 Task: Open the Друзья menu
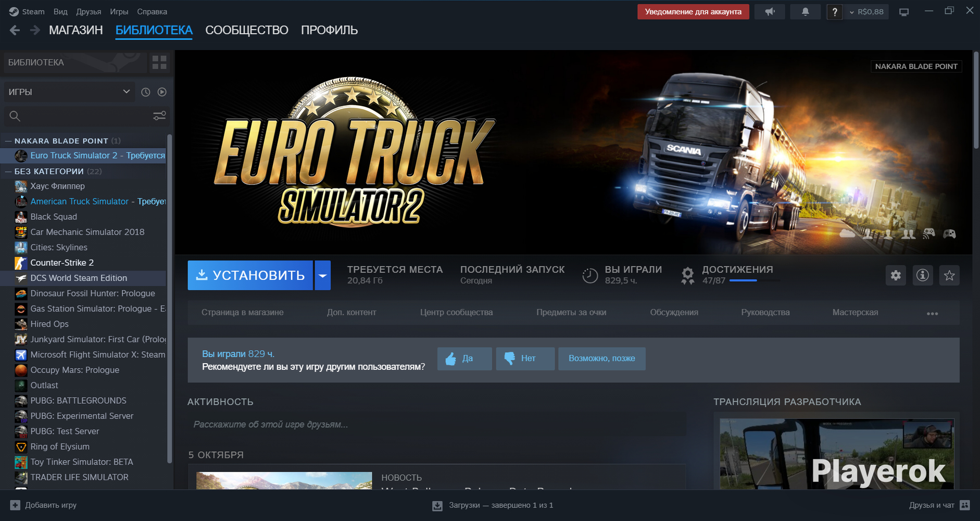89,11
